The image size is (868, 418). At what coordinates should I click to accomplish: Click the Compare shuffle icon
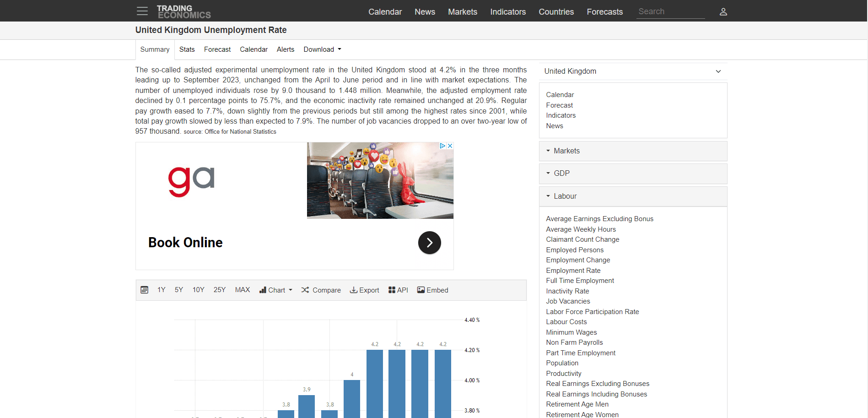click(305, 290)
